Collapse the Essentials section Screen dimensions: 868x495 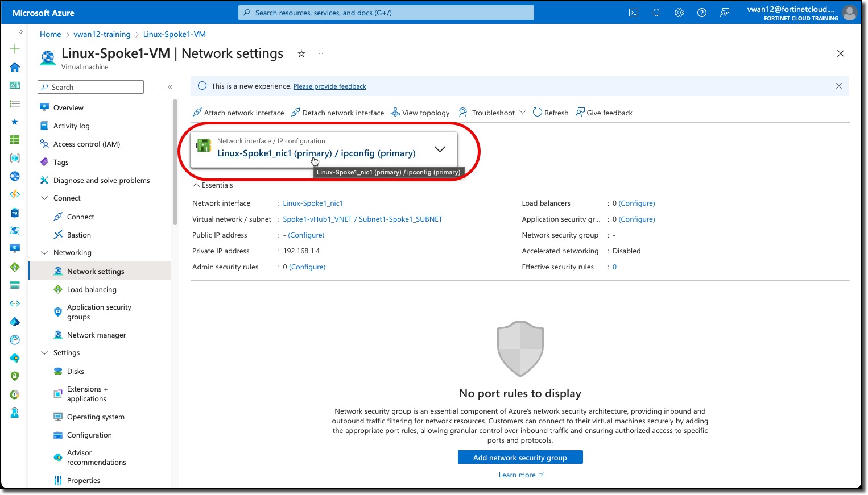tap(213, 185)
